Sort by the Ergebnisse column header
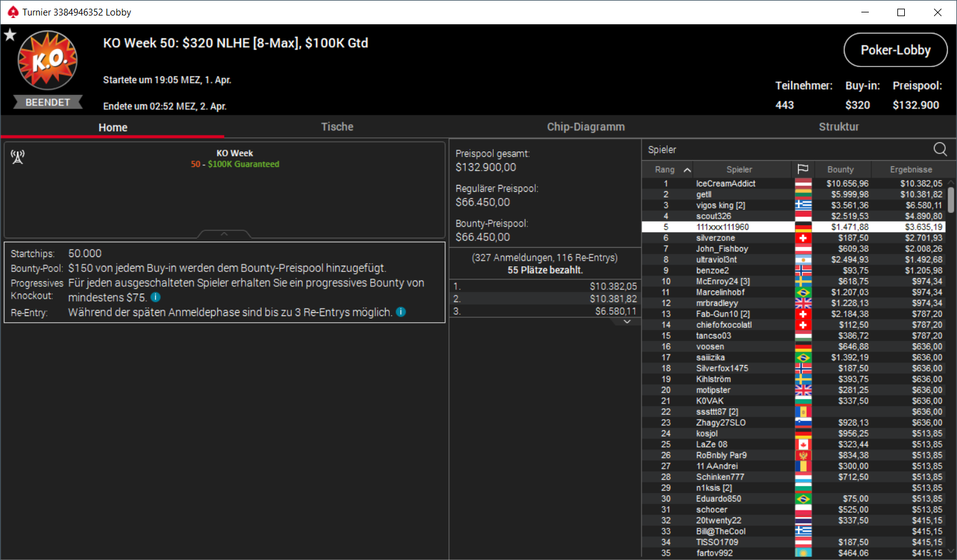Screen dimensions: 957x560 (911, 169)
